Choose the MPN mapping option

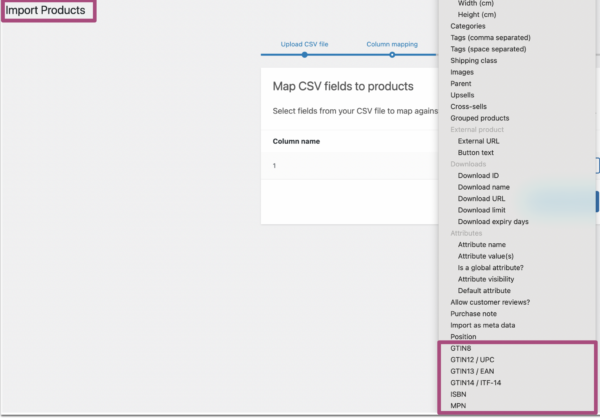click(460, 407)
